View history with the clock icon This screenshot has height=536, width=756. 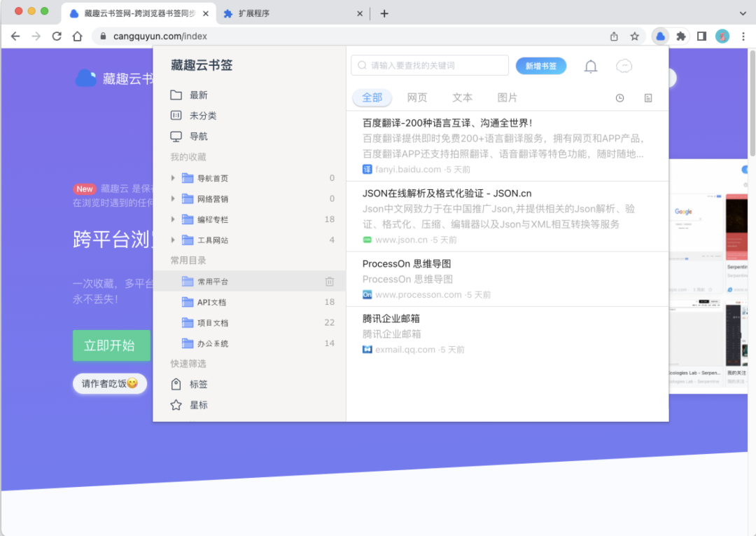click(x=619, y=98)
